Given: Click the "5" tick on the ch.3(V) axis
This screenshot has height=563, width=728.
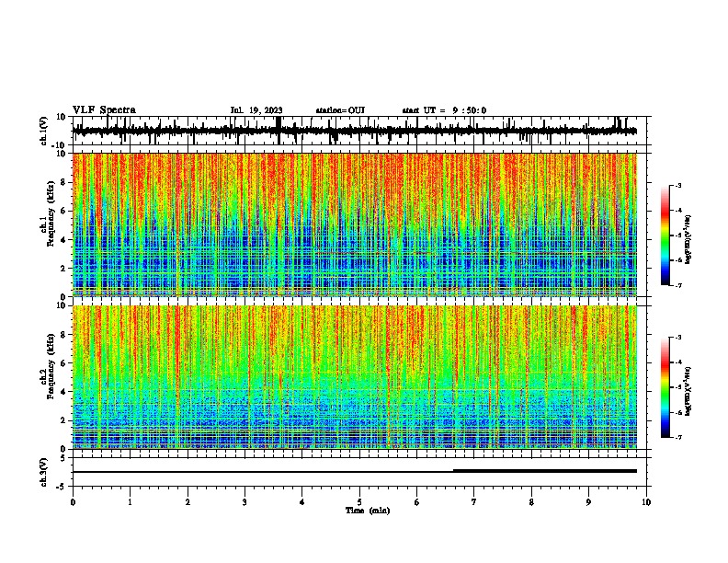Looking at the screenshot, I should (64, 458).
